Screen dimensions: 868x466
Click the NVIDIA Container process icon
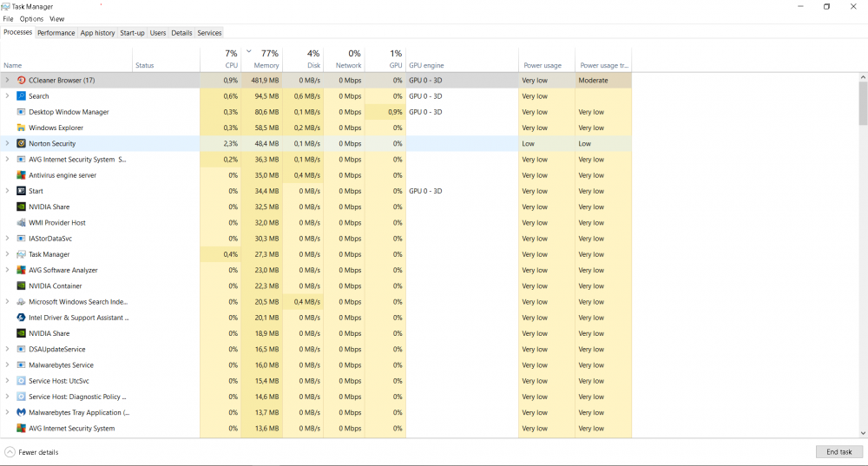22,286
